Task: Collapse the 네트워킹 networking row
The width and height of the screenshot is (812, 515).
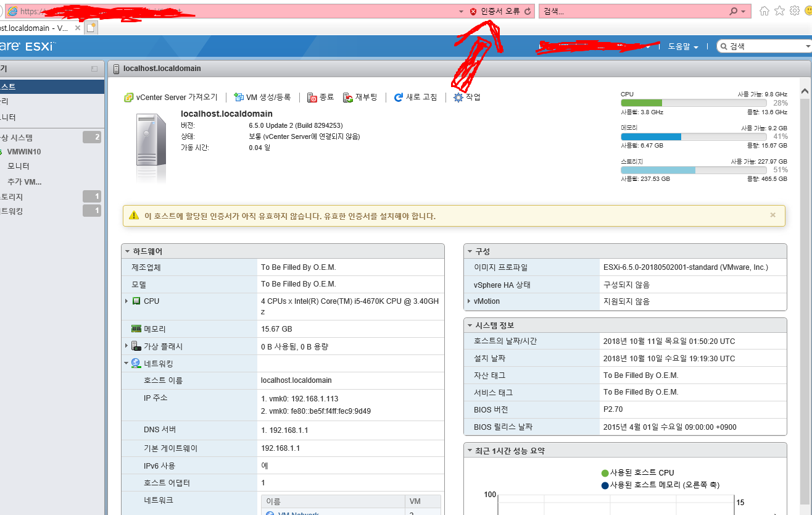Action: pyautogui.click(x=126, y=363)
